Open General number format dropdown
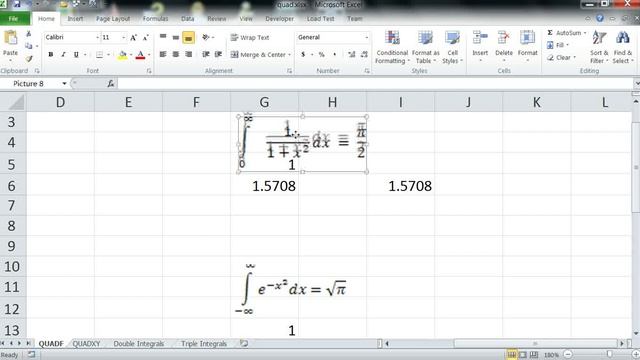Image resolution: width=640 pixels, height=360 pixels. (366, 38)
